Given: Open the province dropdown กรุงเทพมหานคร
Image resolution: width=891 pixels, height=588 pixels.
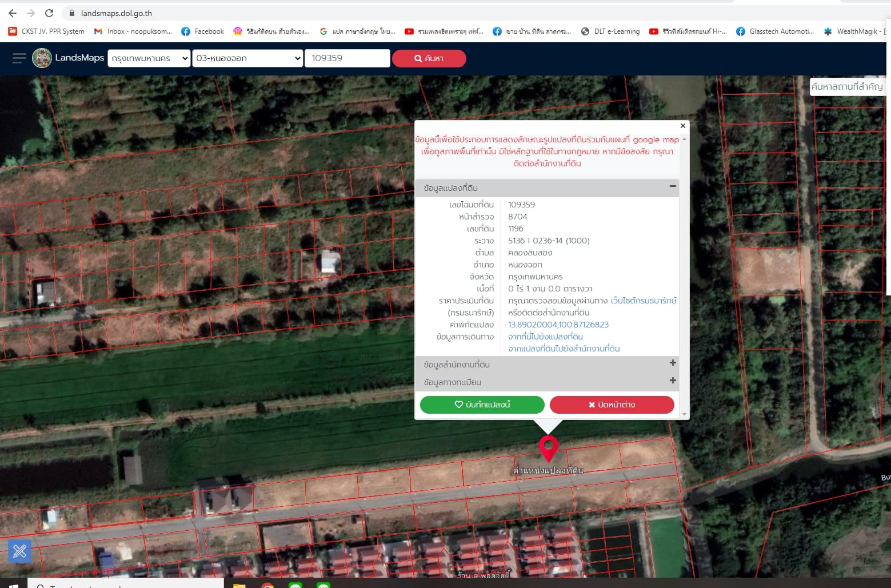Looking at the screenshot, I should pyautogui.click(x=149, y=58).
